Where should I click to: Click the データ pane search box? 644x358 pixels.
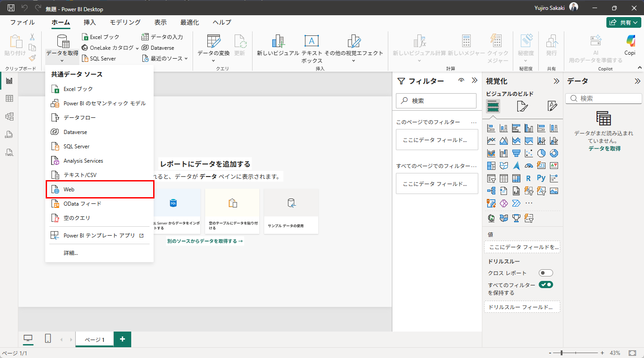(604, 98)
